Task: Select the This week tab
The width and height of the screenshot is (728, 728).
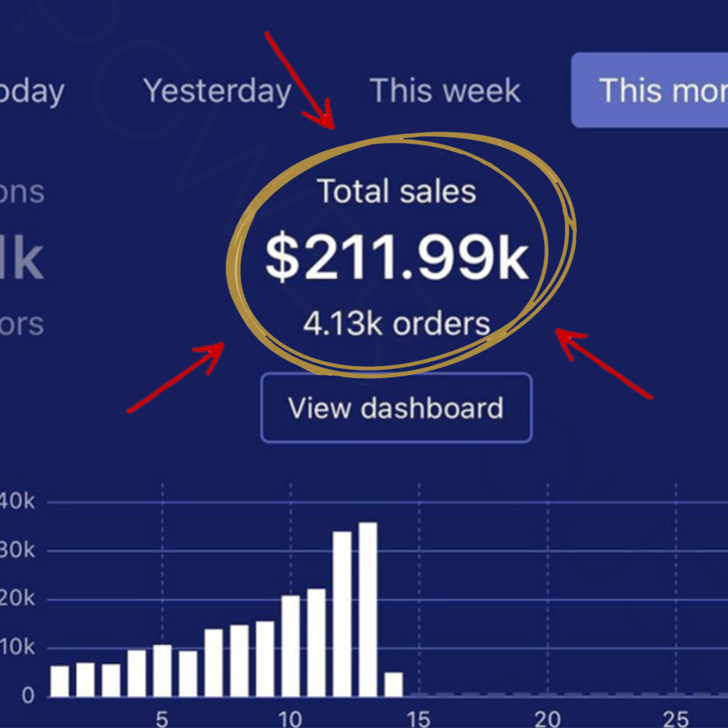Action: 445,91
